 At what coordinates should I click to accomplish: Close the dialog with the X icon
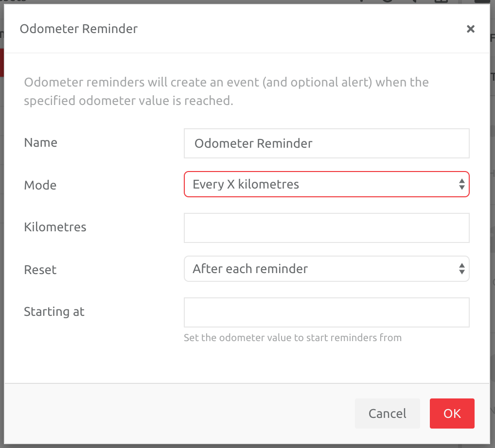click(x=470, y=29)
